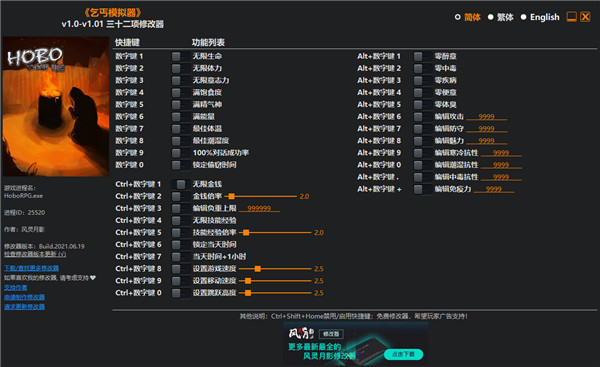Viewport: 600px width, 367px height.
Task: Switch language to English
Action: tap(524, 17)
